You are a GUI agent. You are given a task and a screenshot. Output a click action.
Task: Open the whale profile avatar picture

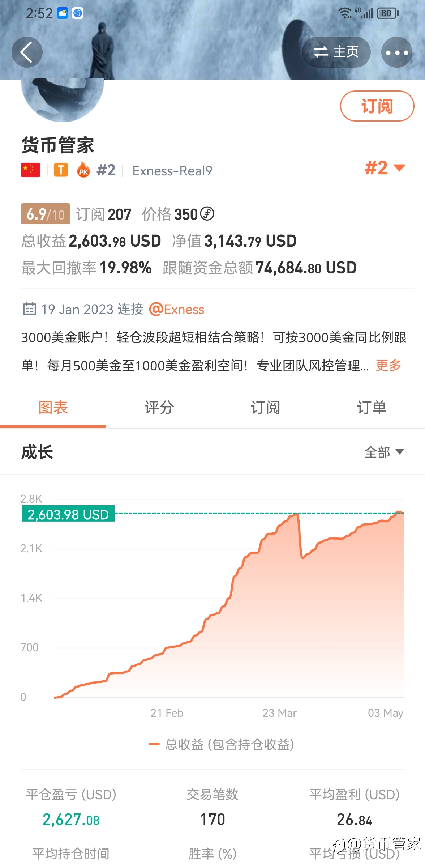click(63, 99)
